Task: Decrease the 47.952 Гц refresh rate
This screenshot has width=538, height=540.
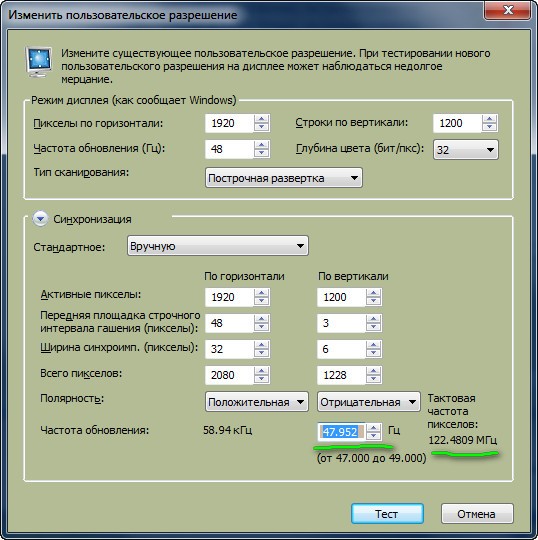Action: pos(374,436)
